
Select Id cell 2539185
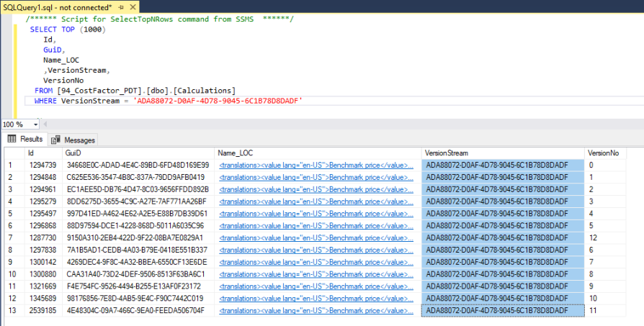(43, 310)
